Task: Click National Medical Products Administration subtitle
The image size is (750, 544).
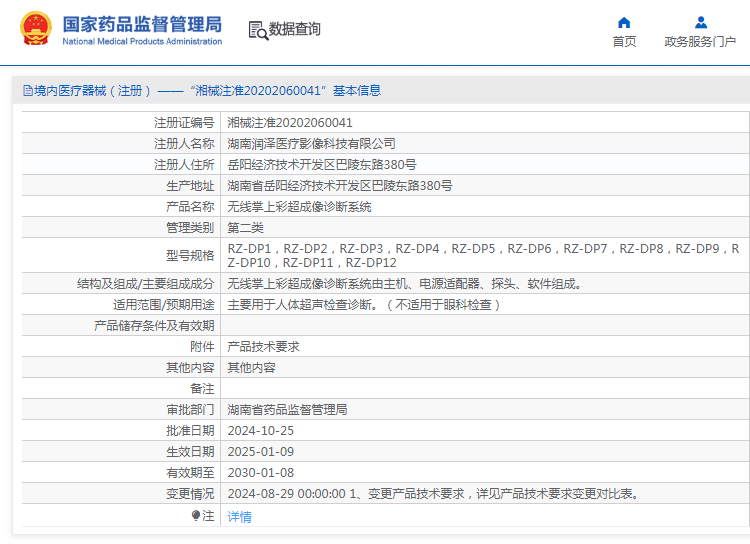Action: point(142,42)
